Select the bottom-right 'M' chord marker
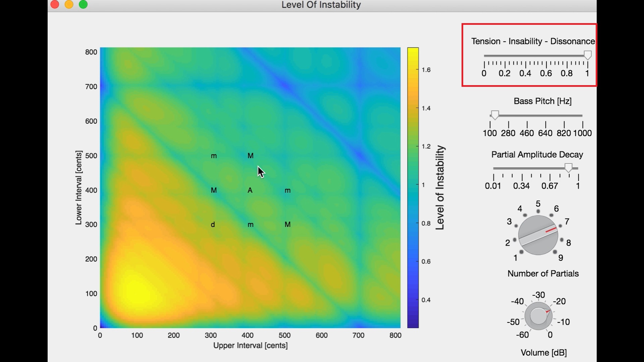Viewport: 644px width, 362px height. point(288,225)
